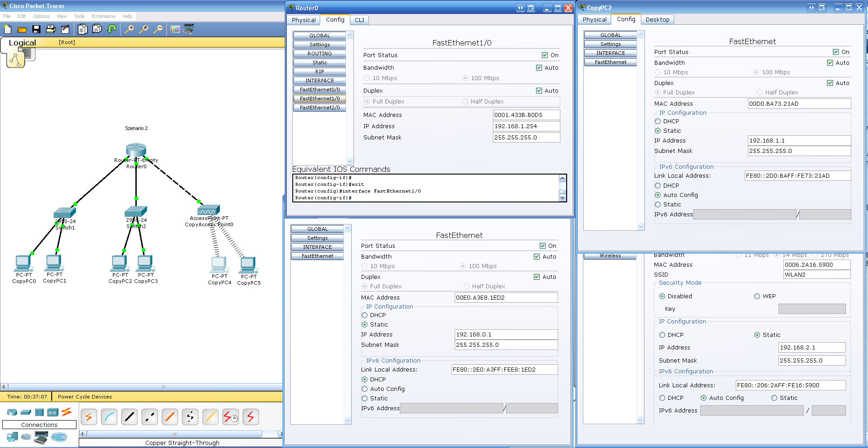Zoom in with the plus magnifier
The image size is (868, 448).
(129, 29)
